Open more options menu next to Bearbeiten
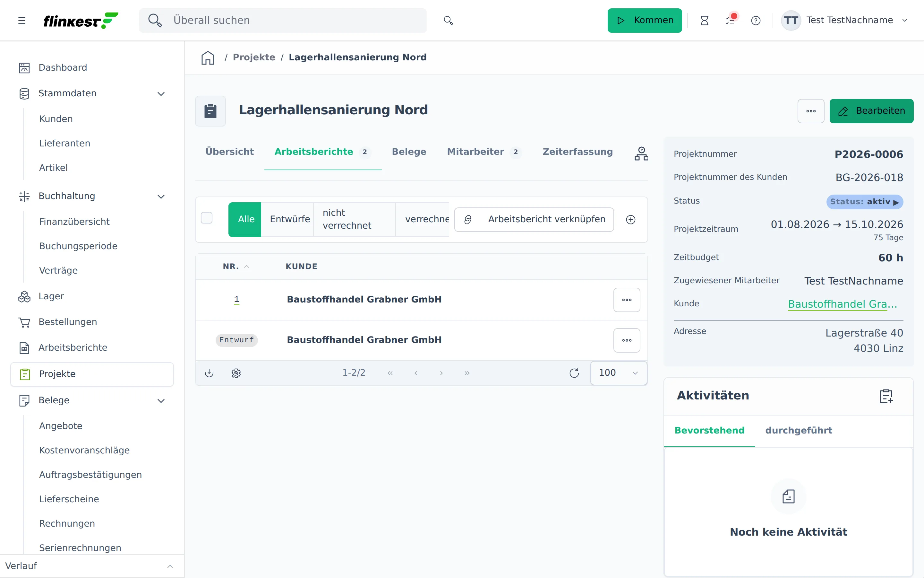924x578 pixels. 811,111
